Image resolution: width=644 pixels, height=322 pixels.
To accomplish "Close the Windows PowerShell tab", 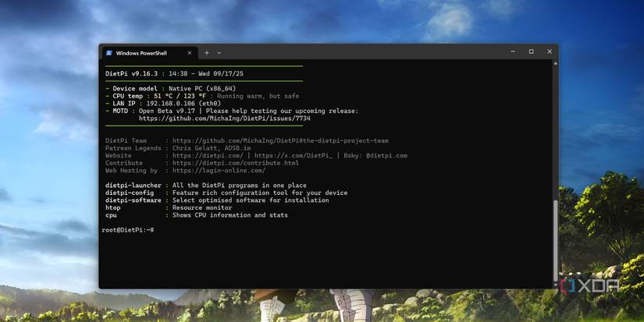I will (190, 53).
